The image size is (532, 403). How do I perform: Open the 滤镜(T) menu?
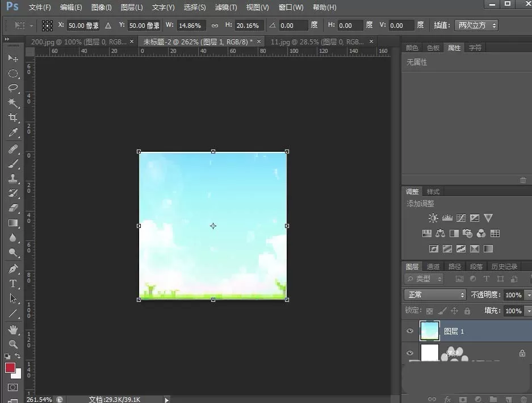tap(226, 7)
